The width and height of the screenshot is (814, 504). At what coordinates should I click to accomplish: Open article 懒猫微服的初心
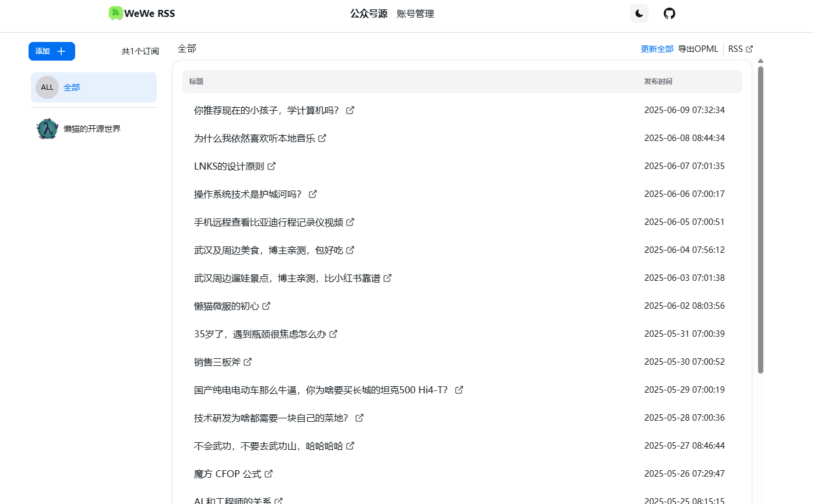[x=227, y=306]
